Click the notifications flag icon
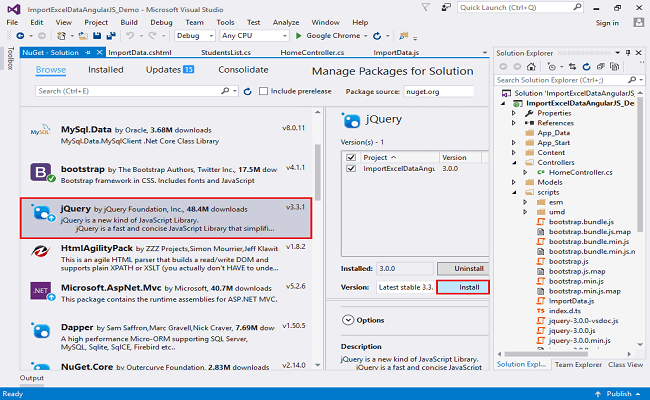 (425, 7)
